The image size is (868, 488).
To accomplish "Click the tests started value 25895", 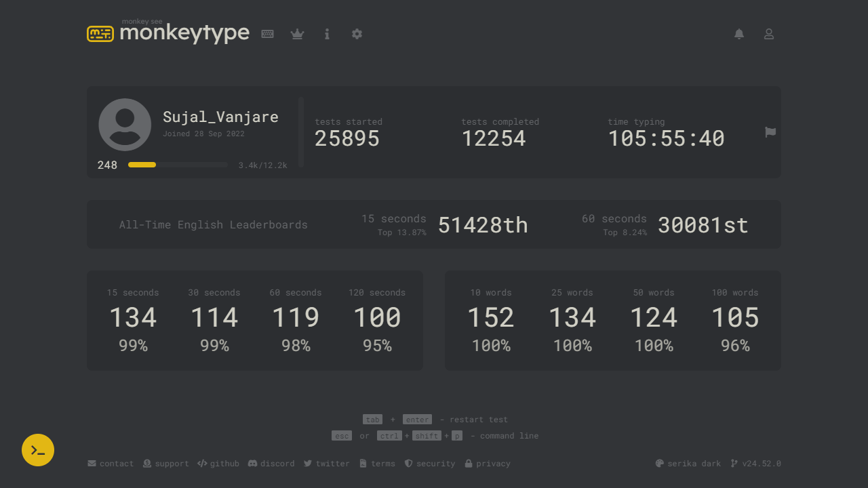I will click(x=347, y=138).
